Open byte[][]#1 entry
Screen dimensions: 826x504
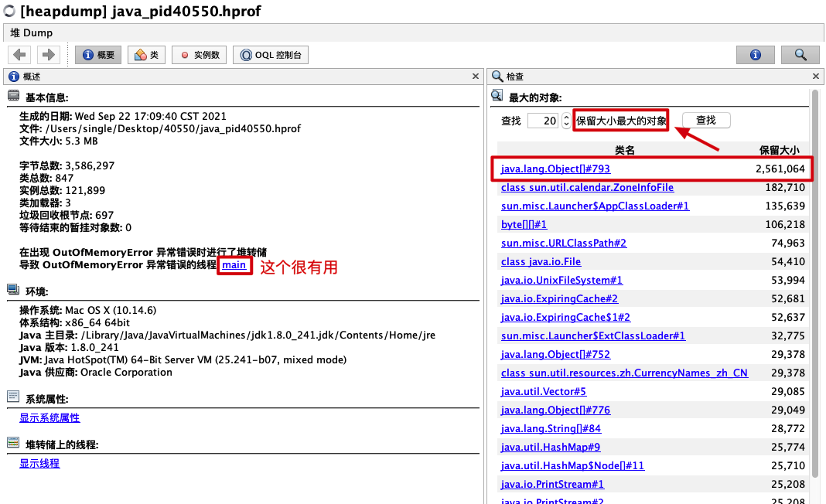[x=524, y=224]
